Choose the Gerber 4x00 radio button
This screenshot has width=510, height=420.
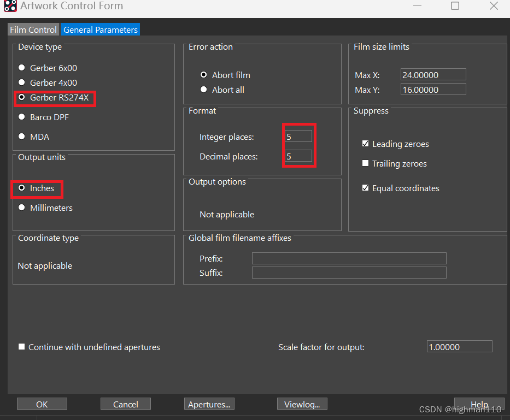pyautogui.click(x=22, y=82)
